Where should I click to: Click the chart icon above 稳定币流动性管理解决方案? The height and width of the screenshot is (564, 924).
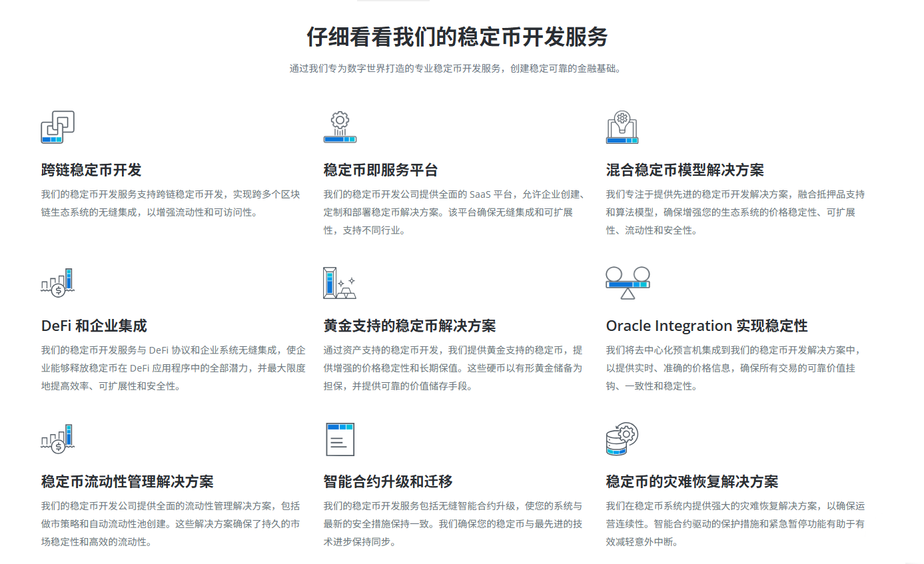[x=57, y=439]
